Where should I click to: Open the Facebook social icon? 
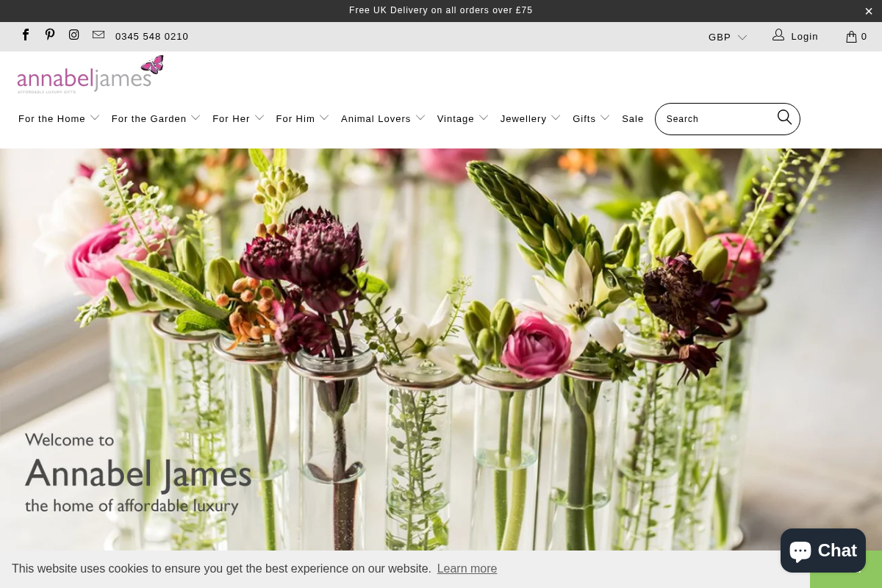[26, 35]
